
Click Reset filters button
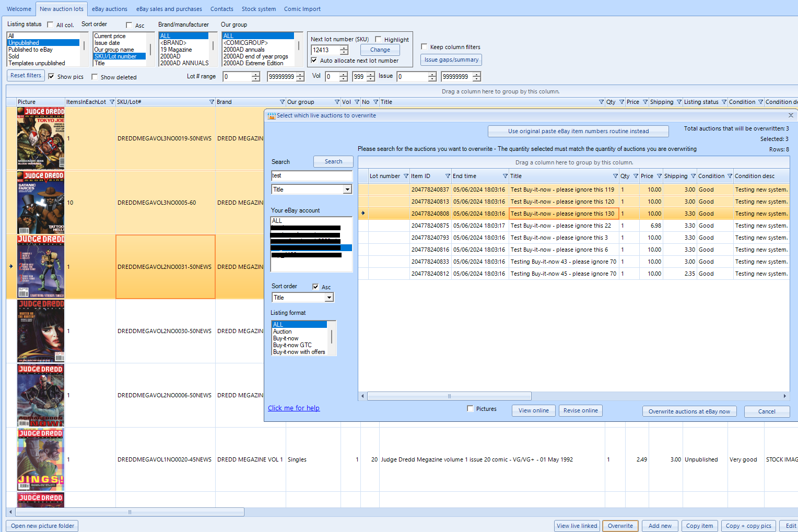pos(26,75)
